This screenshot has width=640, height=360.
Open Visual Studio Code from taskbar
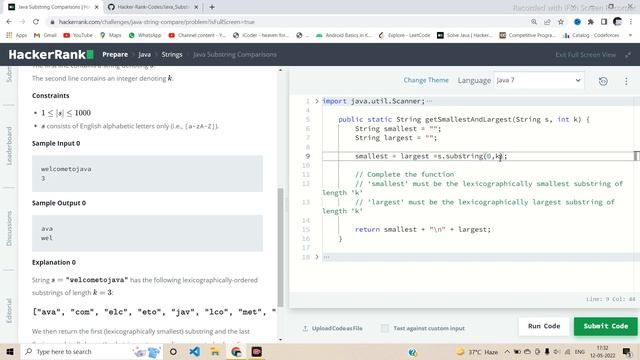[x=195, y=351]
